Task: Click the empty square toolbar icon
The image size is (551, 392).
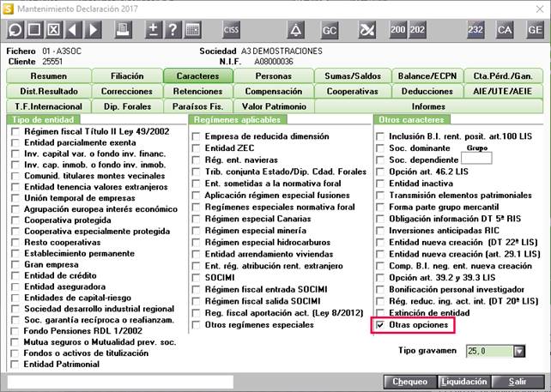Action: point(34,30)
